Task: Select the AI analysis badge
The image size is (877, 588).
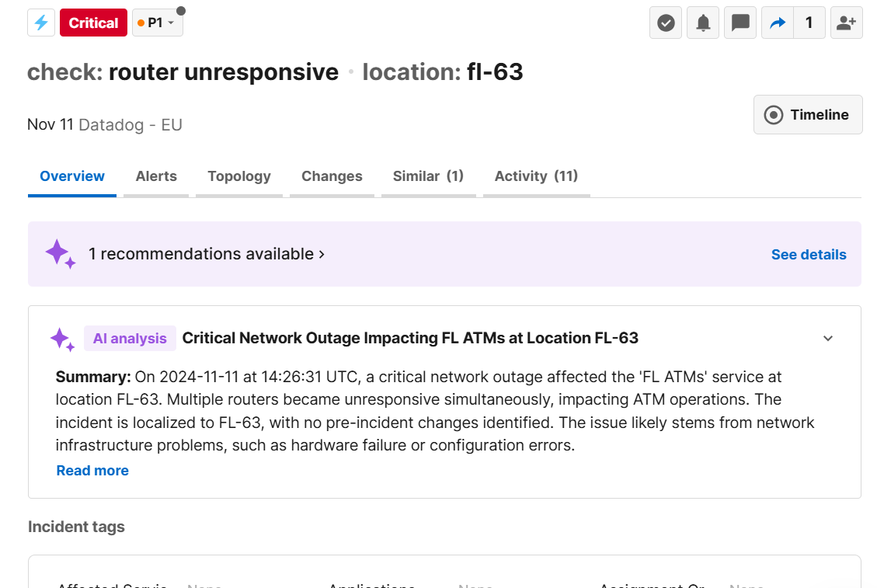Action: tap(130, 338)
